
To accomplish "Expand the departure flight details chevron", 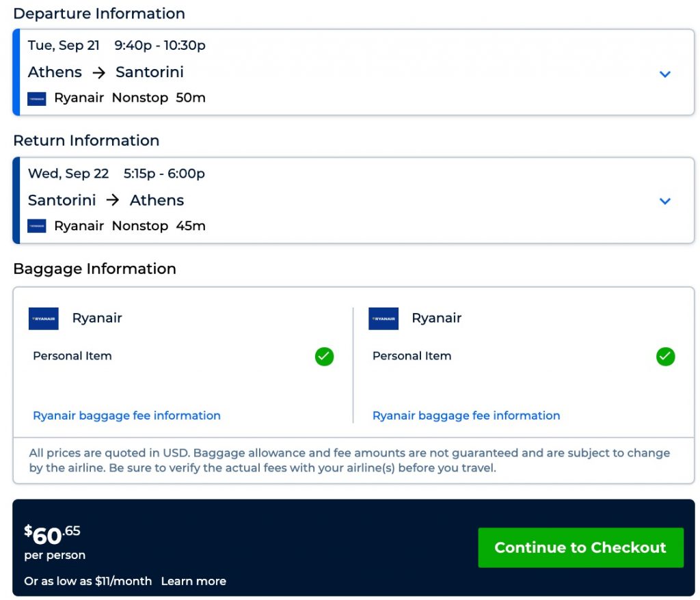I will click(665, 74).
